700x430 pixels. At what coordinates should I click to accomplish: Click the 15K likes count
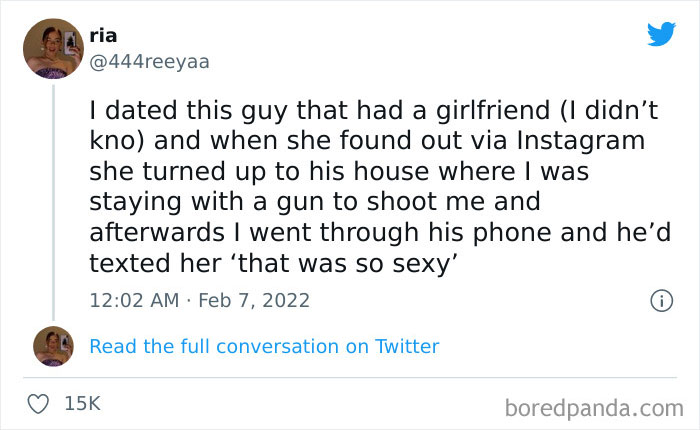(x=81, y=403)
